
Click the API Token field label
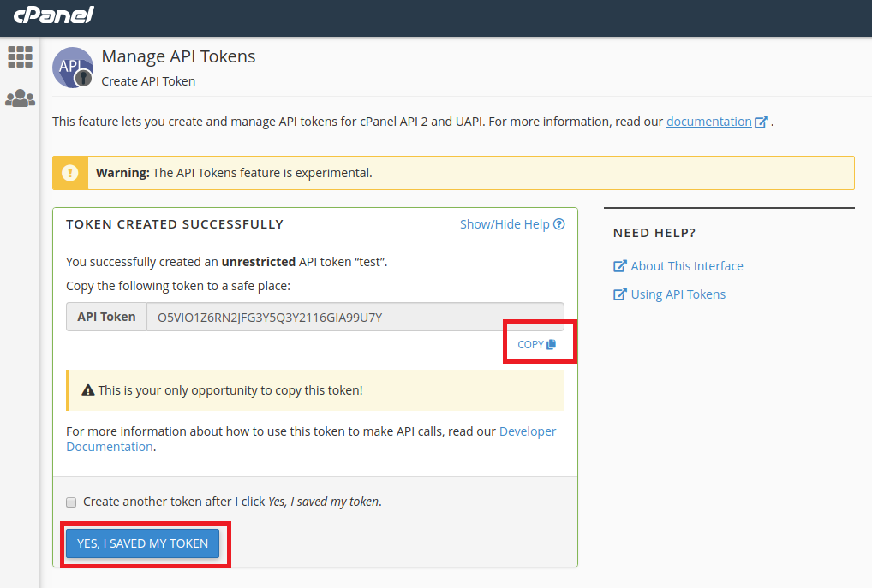coord(106,316)
